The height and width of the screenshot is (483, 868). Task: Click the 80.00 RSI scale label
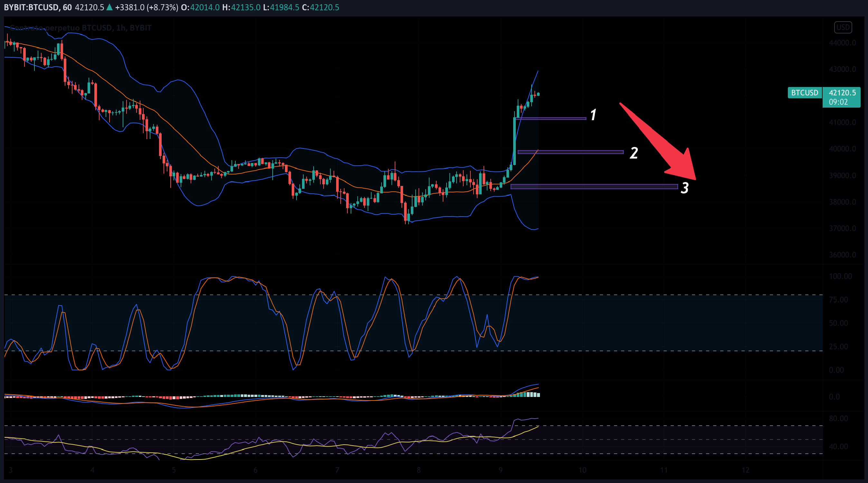click(x=838, y=418)
